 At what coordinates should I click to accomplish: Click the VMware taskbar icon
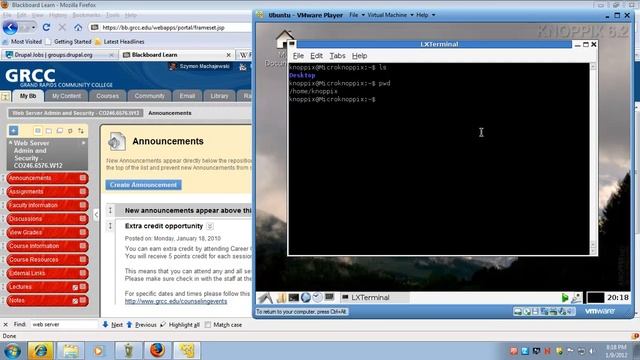(187, 351)
